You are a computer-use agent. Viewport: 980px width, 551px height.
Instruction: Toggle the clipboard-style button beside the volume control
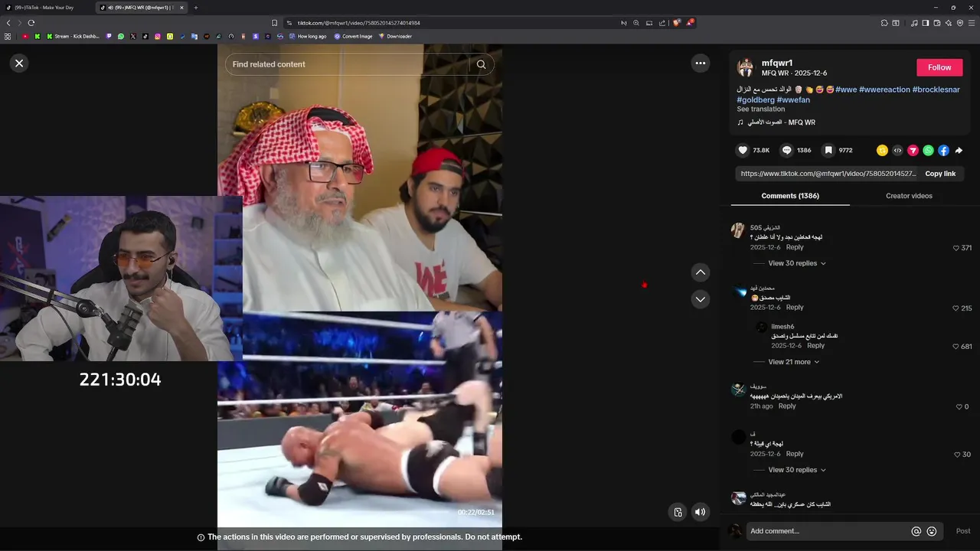point(677,512)
